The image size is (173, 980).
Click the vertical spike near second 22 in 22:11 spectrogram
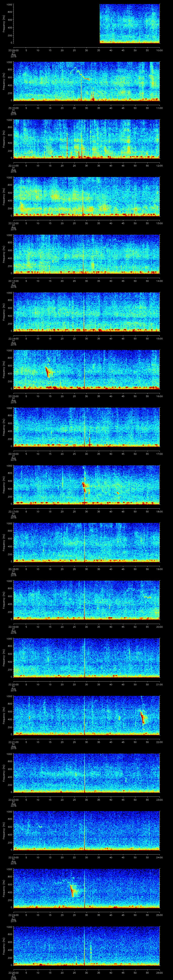(x=67, y=145)
